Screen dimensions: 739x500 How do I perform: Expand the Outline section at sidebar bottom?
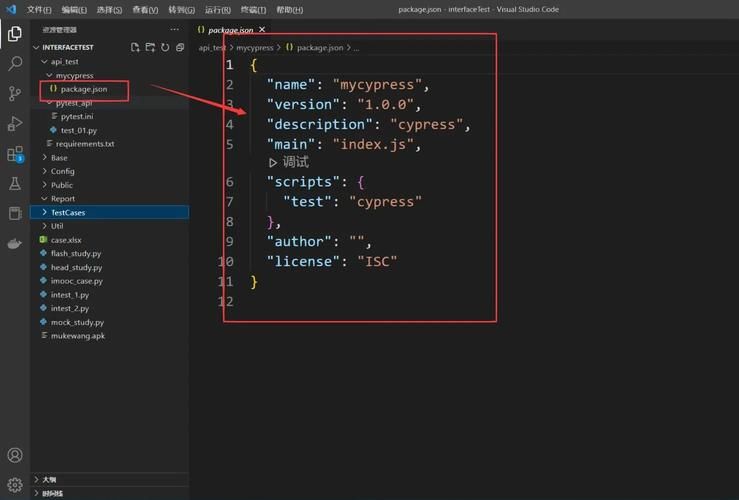[109, 479]
